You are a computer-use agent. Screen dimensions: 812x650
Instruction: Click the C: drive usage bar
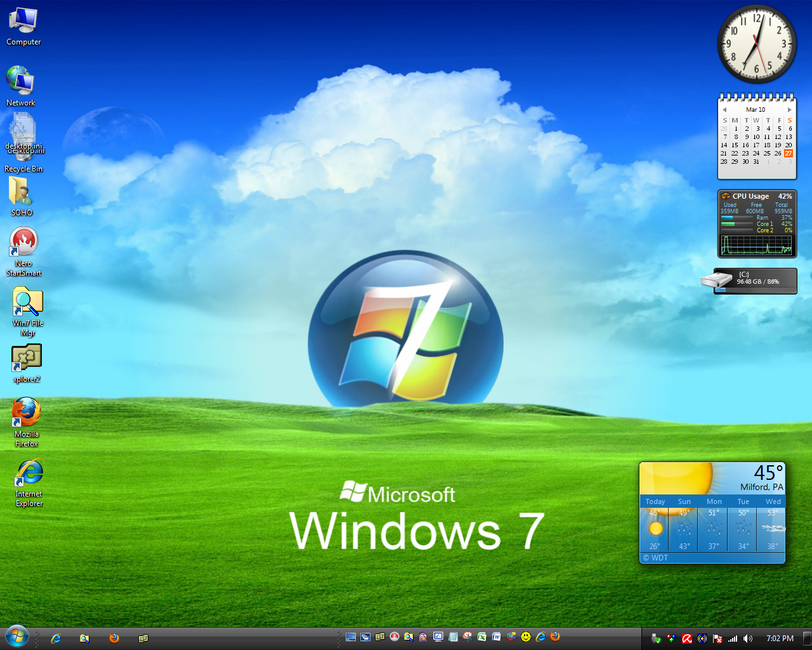(x=755, y=290)
